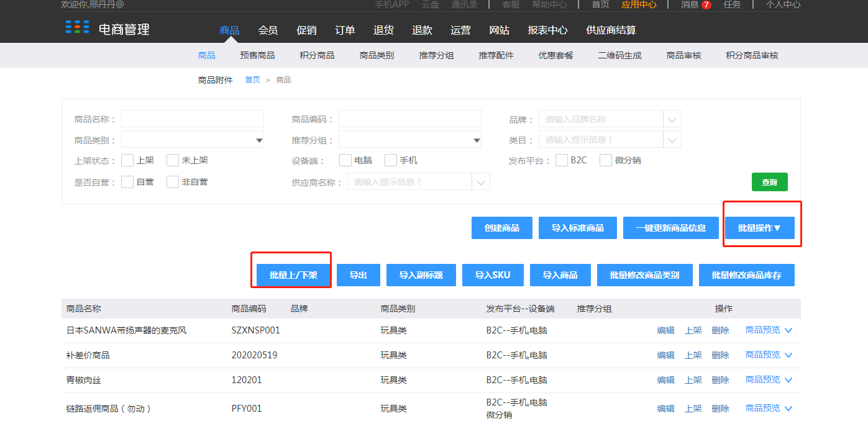Click 上架 for 补差价商品 row

[x=693, y=355]
